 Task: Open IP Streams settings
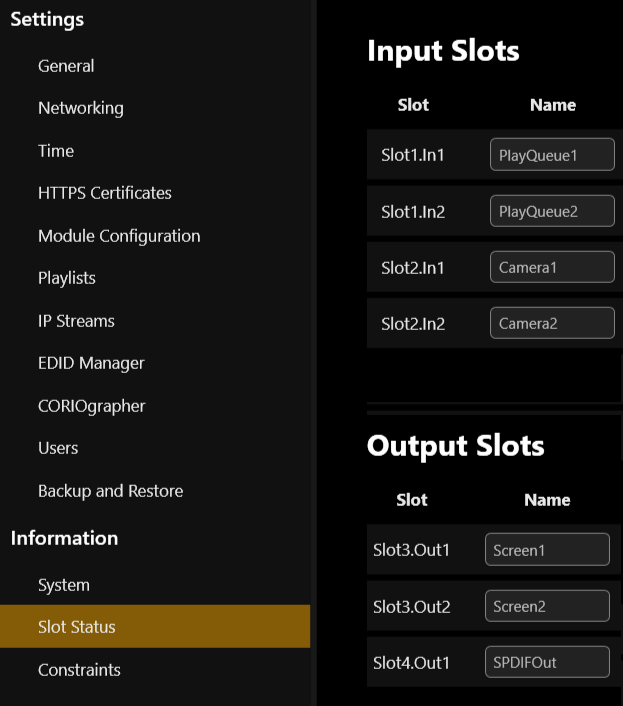[76, 321]
